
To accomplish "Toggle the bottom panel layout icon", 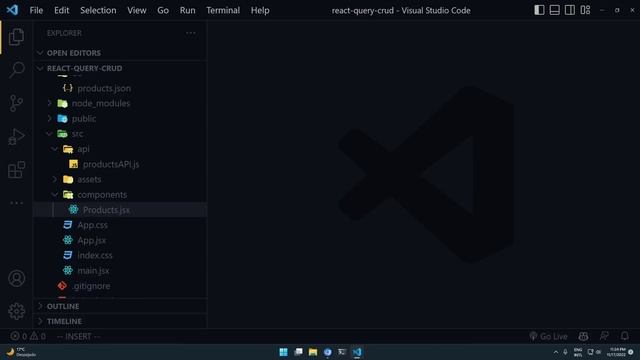I will [555, 10].
